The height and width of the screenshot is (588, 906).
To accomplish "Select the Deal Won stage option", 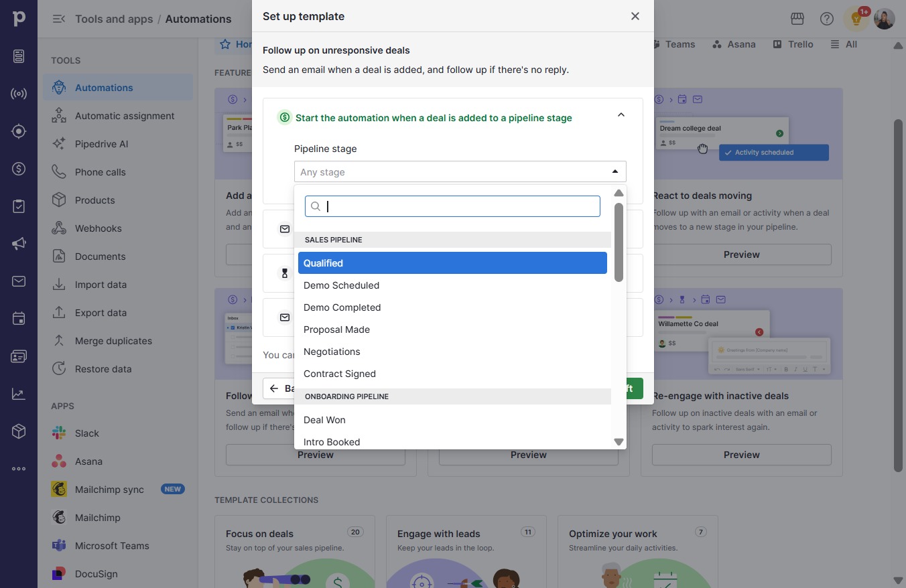I will click(x=452, y=420).
